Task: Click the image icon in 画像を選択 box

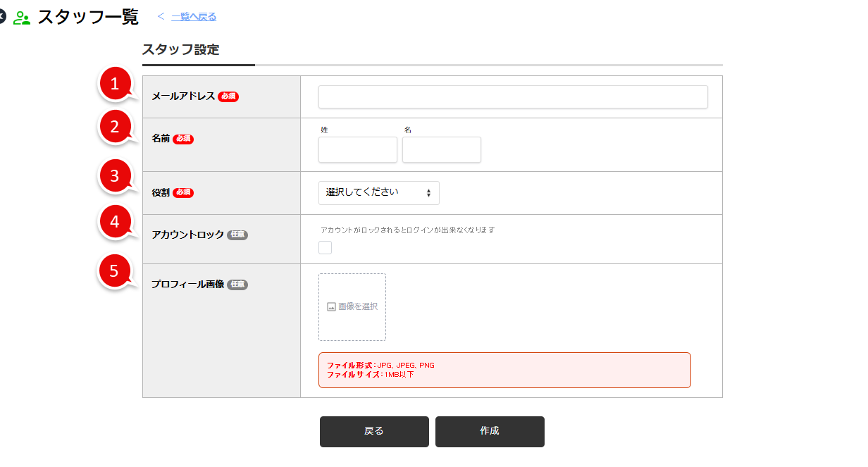Action: (331, 307)
